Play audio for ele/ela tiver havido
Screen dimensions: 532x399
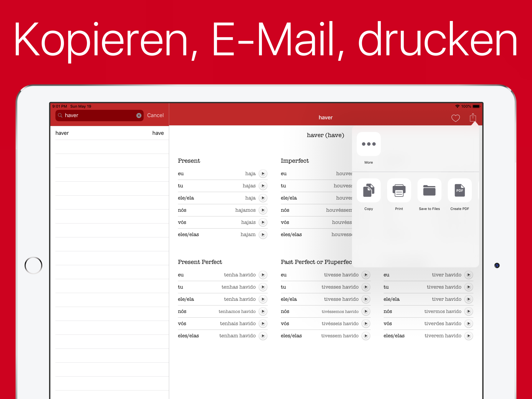tap(469, 299)
